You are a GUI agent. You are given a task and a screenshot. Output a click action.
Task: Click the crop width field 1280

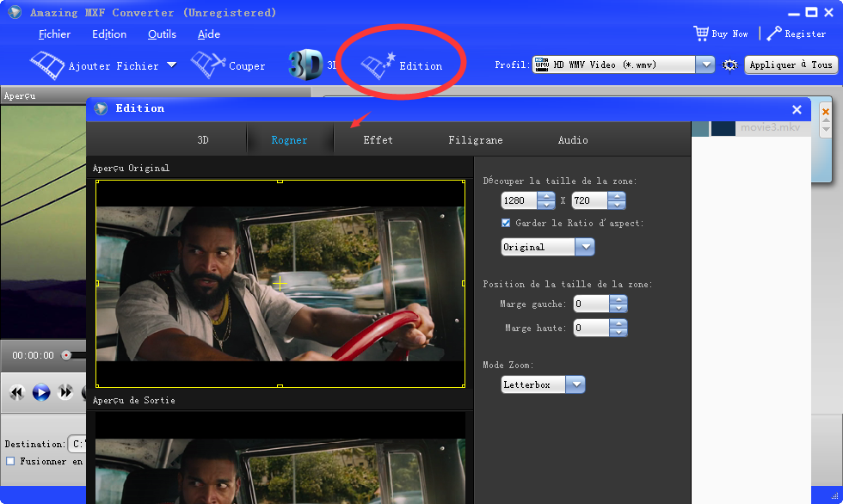click(x=519, y=200)
